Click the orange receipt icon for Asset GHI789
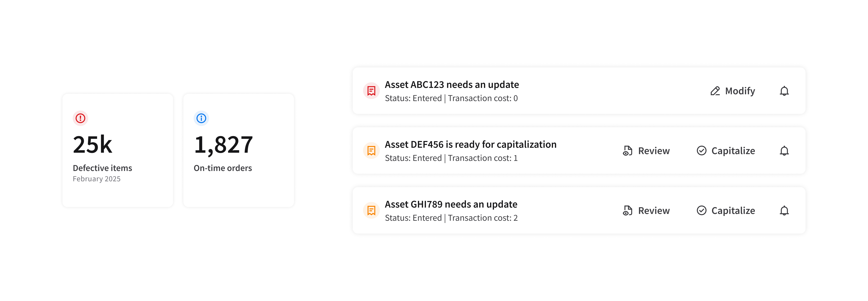Viewport: 868px width, 301px height. 371,211
